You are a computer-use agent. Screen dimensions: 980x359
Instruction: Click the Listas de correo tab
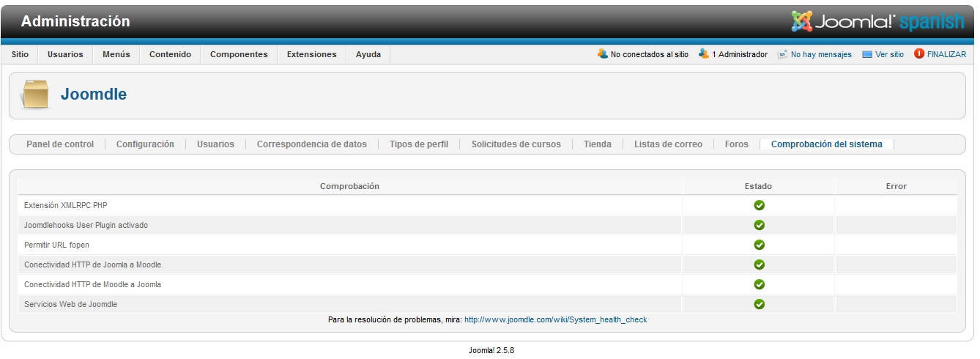(668, 144)
